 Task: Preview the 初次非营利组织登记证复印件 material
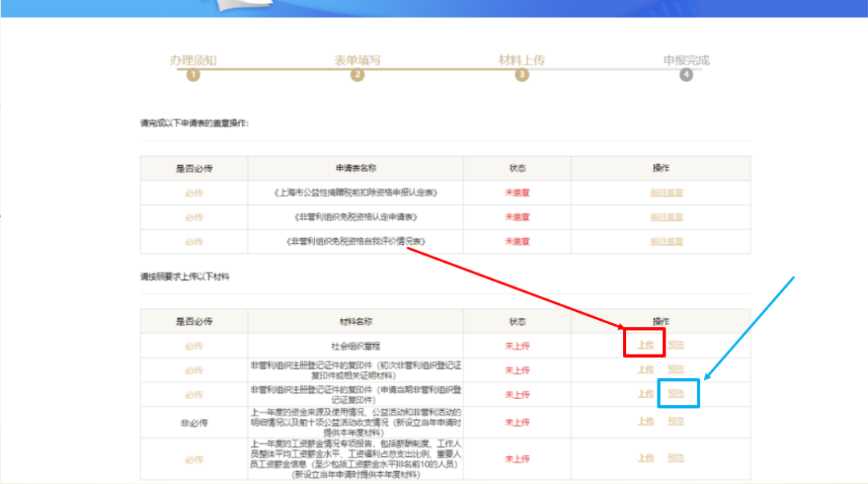click(x=676, y=370)
